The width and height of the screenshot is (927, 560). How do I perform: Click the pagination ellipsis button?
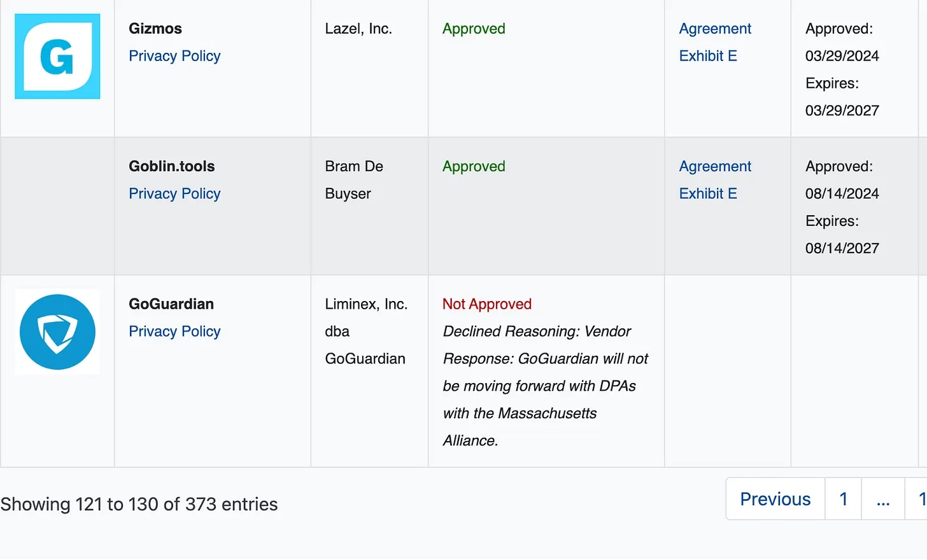point(883,499)
